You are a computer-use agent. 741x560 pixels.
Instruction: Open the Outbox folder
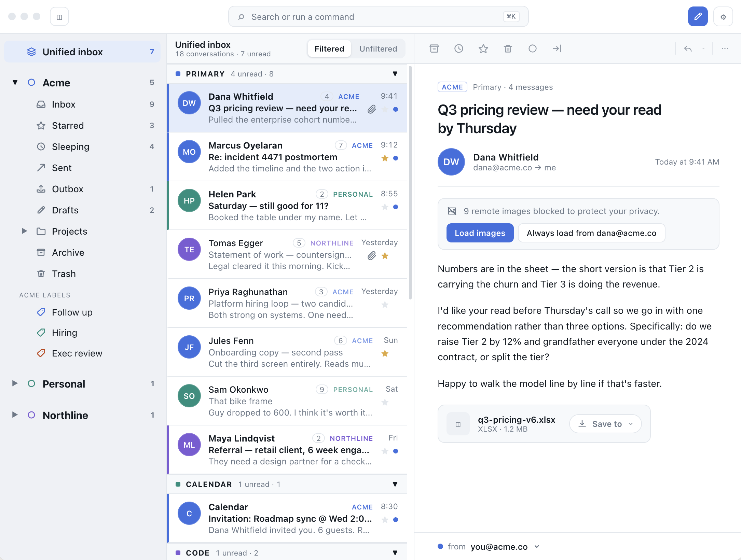[x=82, y=189]
